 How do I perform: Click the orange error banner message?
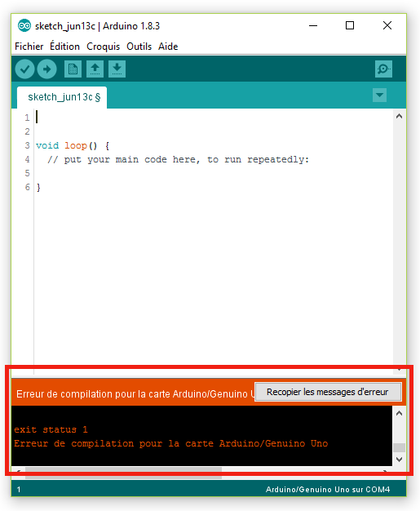point(135,394)
